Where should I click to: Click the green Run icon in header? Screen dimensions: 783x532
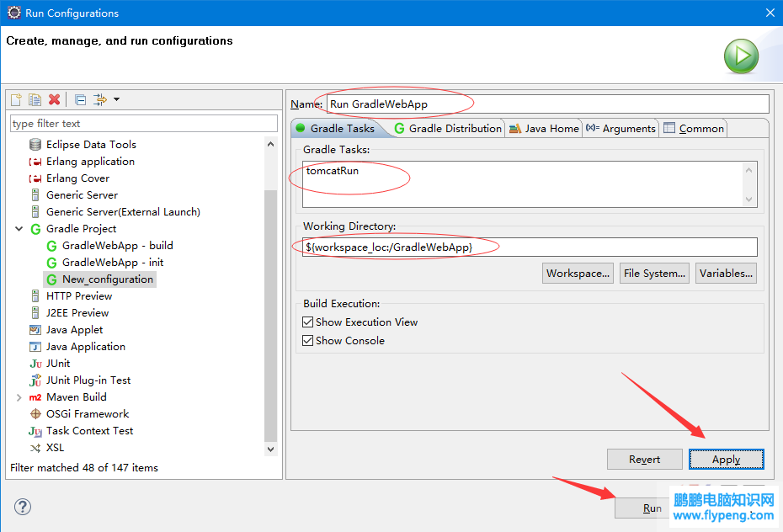pyautogui.click(x=741, y=56)
